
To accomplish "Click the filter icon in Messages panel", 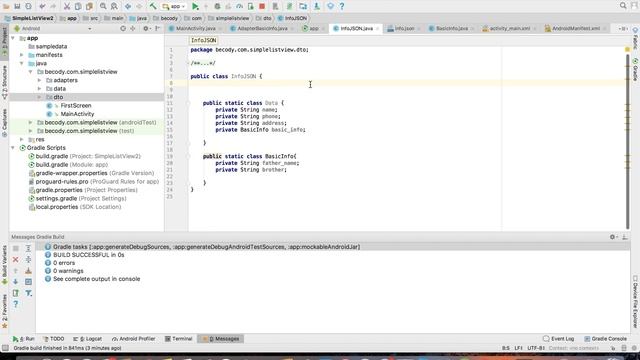I will tap(28, 293).
